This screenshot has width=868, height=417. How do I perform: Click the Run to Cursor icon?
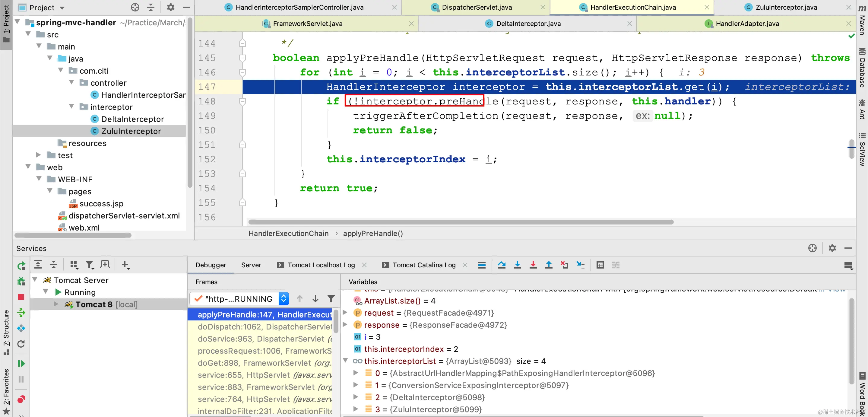[x=580, y=265]
